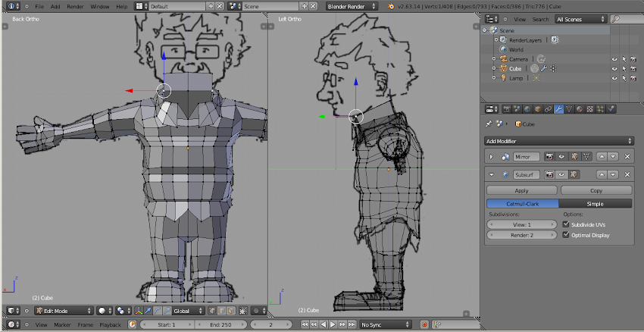Open the Scene properties tab icon

pos(517,109)
